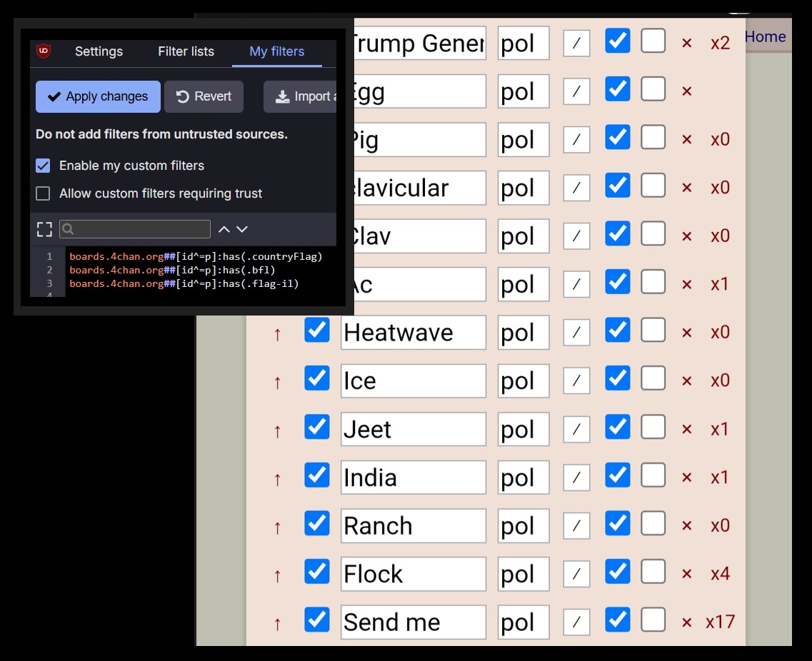
Task: Select the My filters tab
Action: 276,51
